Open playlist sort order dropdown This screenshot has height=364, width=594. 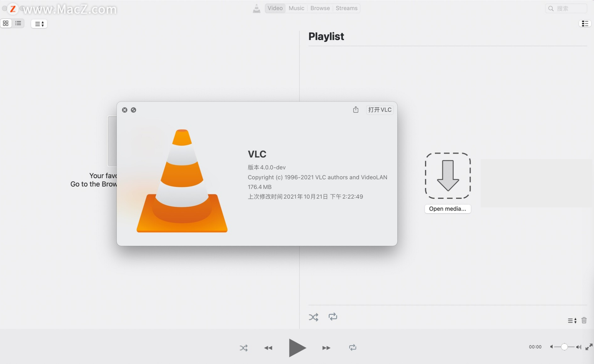[x=572, y=320]
